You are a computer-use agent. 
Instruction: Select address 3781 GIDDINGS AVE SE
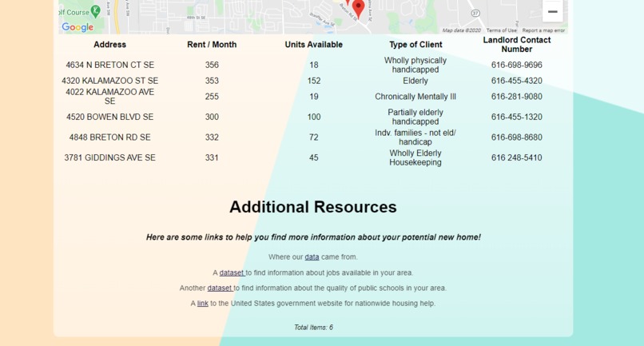[x=109, y=157]
